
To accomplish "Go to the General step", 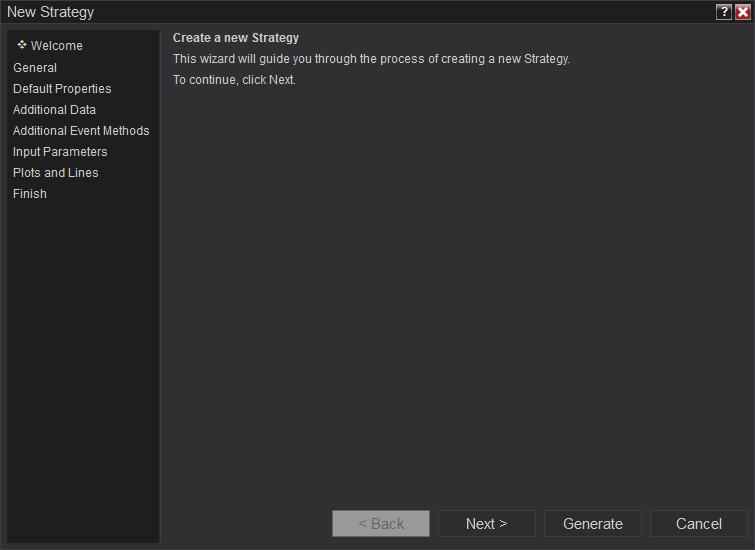I will [x=35, y=68].
